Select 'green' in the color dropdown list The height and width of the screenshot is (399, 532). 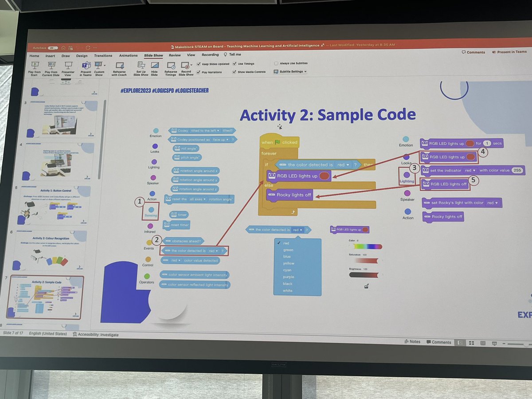pos(288,250)
